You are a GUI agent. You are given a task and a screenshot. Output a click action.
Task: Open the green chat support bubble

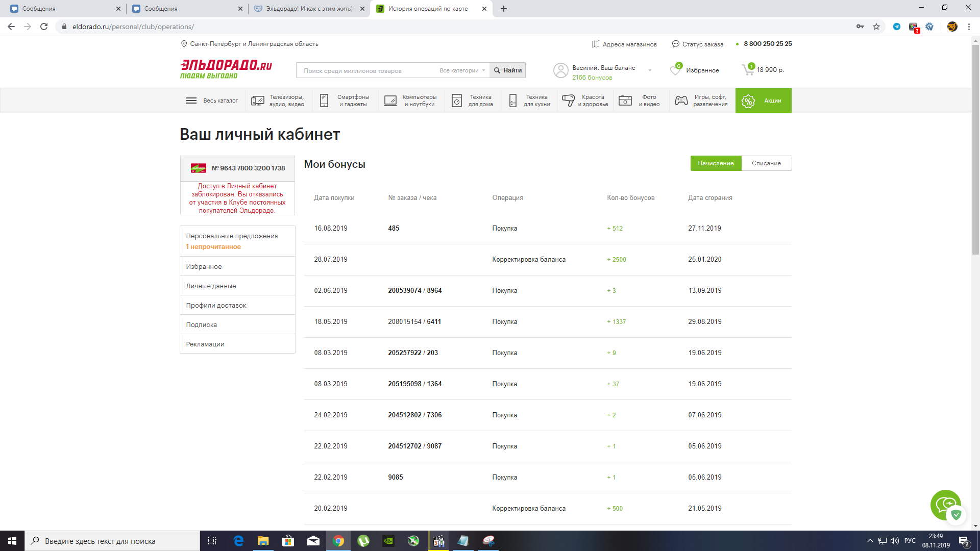point(945,505)
